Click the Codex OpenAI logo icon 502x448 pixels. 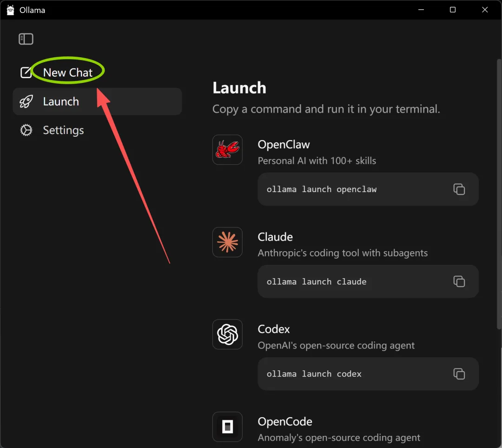click(x=227, y=334)
